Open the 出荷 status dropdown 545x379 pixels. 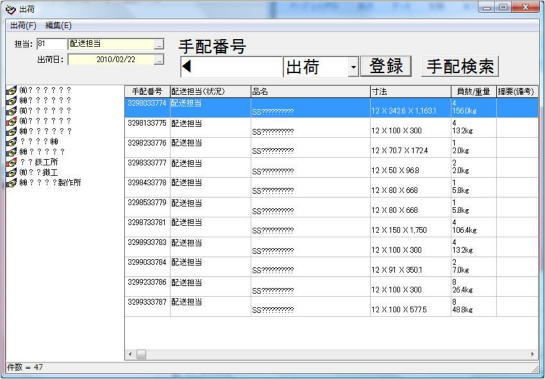(353, 66)
